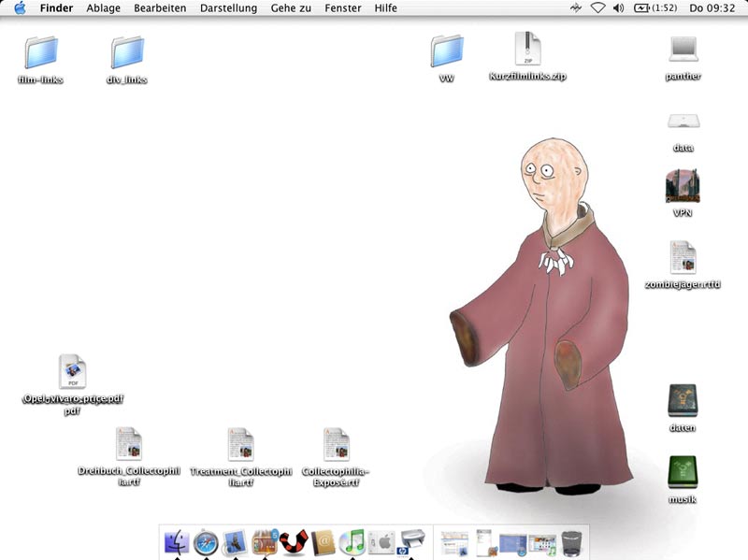Viewport: 748px width, 560px height.
Task: Open Mail with eagle stamp icon
Action: (236, 542)
